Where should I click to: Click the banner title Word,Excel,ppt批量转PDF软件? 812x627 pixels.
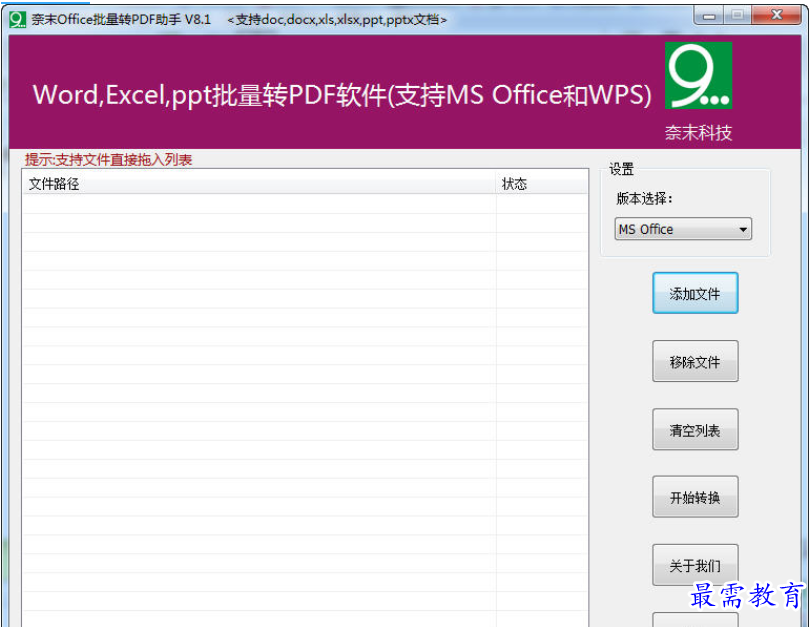tap(342, 95)
